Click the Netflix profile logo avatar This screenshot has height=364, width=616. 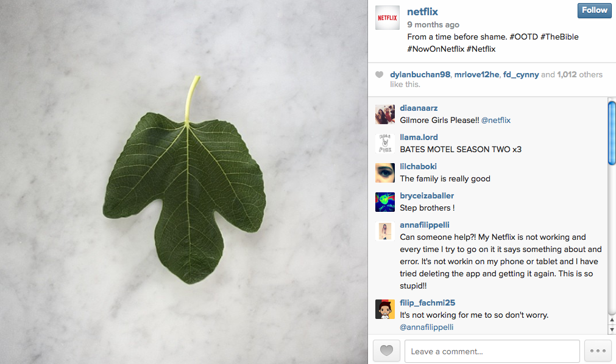388,18
